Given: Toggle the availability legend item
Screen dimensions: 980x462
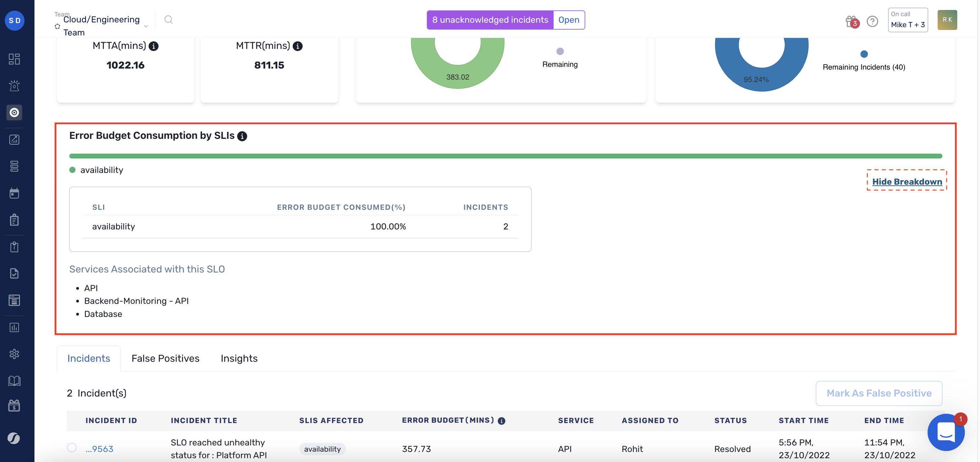Looking at the screenshot, I should click(x=97, y=170).
